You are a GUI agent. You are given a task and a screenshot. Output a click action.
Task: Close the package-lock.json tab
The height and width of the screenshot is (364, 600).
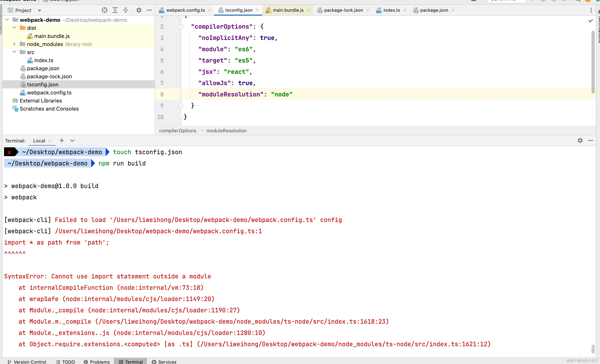pyautogui.click(x=368, y=10)
